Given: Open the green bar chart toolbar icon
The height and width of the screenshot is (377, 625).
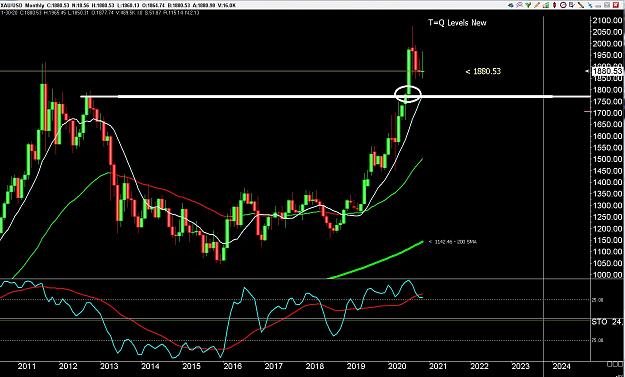Looking at the screenshot, I should coord(546,5).
